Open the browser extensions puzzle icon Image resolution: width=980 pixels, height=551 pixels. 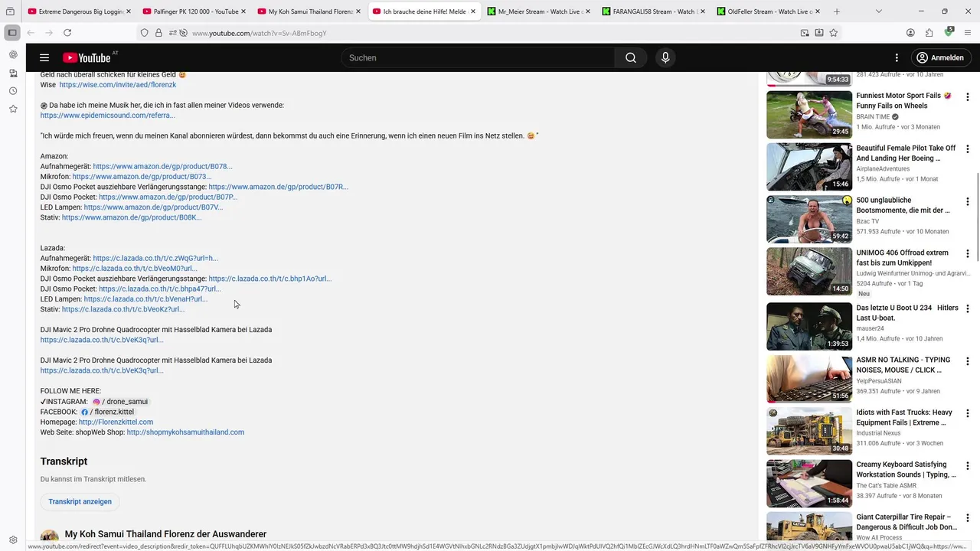[x=929, y=33]
